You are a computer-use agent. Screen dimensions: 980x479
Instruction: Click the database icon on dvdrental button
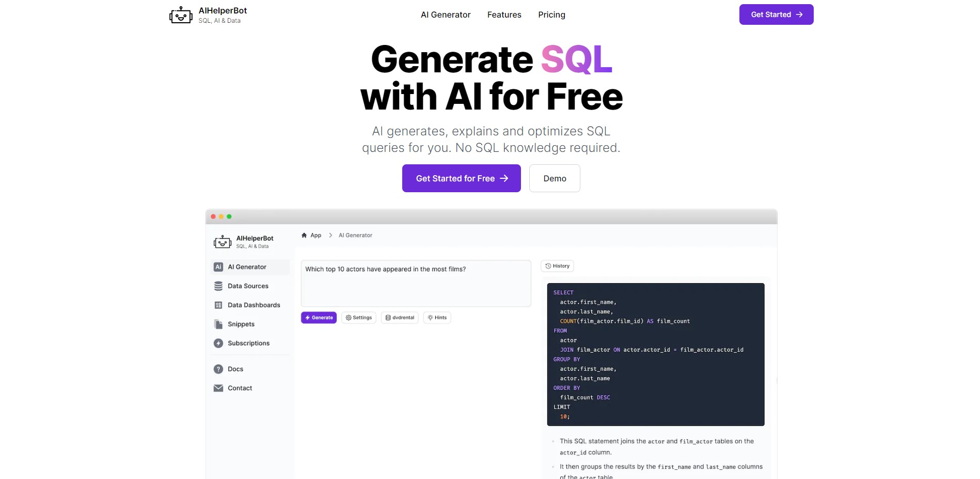[388, 318]
